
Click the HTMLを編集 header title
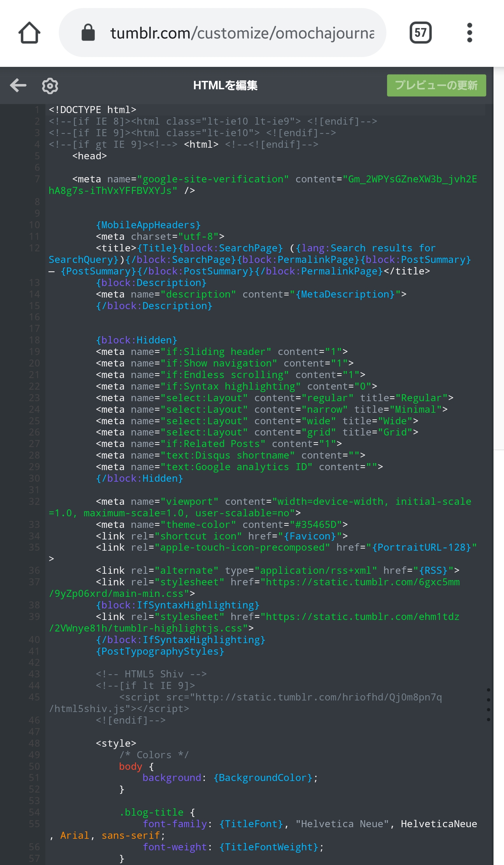[225, 85]
